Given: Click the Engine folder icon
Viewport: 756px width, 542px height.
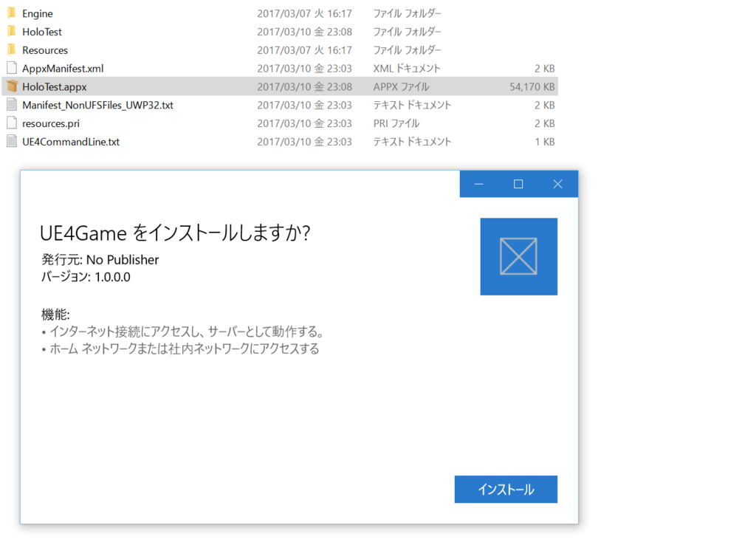Looking at the screenshot, I should tap(12, 13).
